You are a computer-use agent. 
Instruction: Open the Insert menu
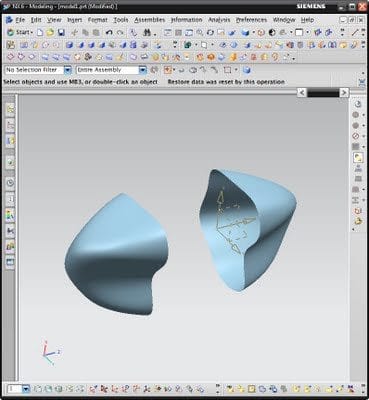pos(74,20)
